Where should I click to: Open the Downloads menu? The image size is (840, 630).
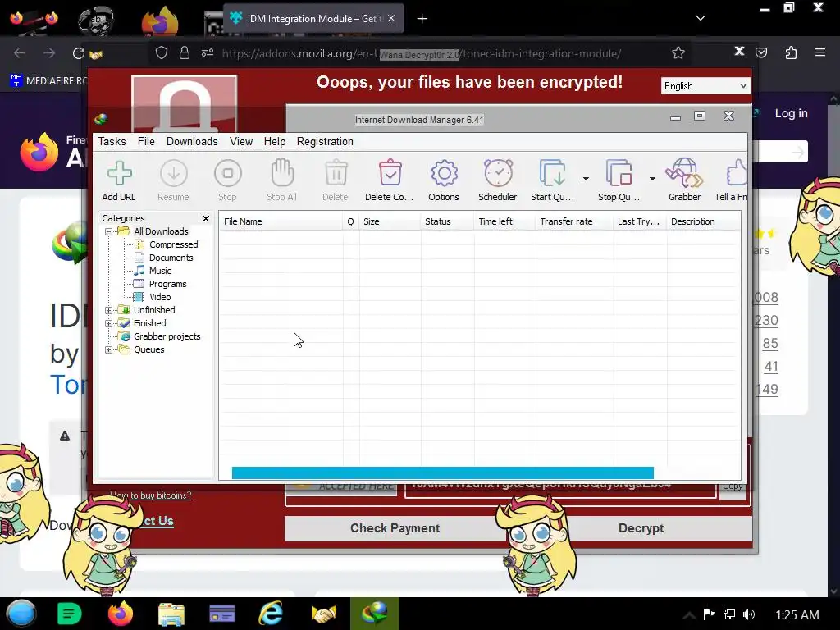[x=192, y=141]
